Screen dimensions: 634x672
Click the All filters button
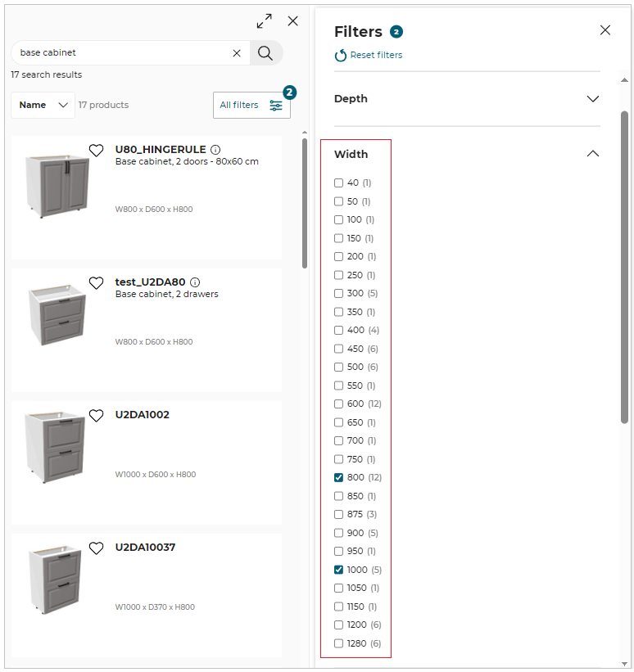coord(251,106)
